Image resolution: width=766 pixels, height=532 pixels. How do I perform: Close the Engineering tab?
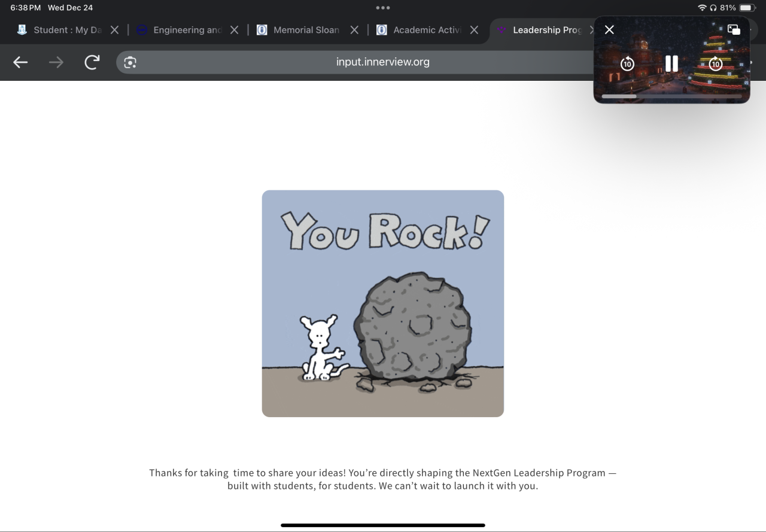[235, 30]
